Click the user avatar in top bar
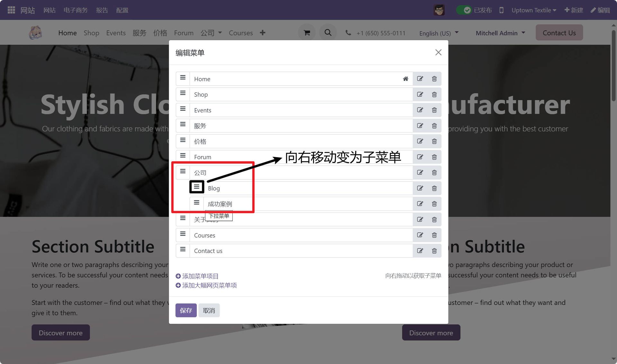Screen dimensions: 617x364 [439, 10]
